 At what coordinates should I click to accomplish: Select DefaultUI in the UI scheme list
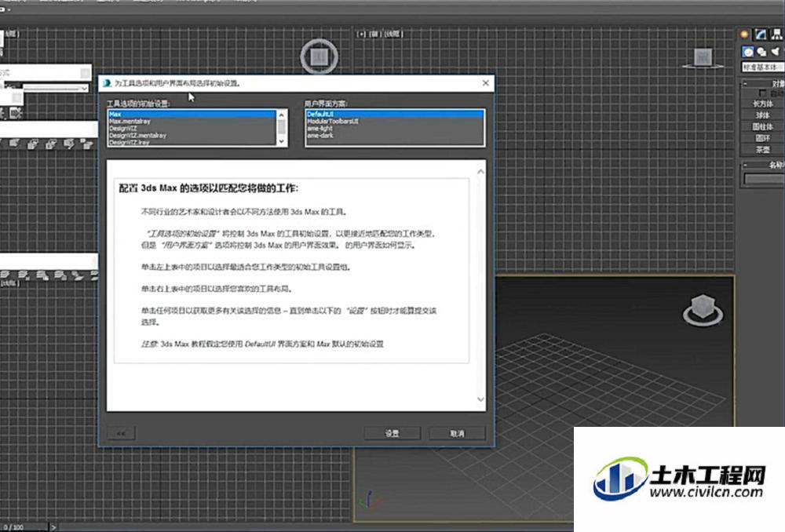[395, 114]
